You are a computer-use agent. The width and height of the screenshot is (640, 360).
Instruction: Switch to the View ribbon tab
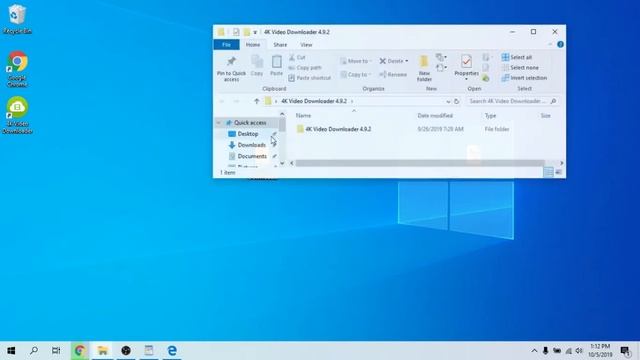point(306,44)
